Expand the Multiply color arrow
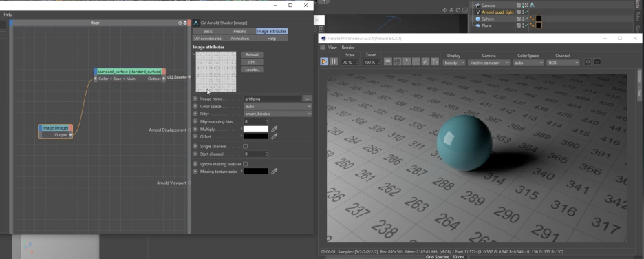 click(x=241, y=129)
